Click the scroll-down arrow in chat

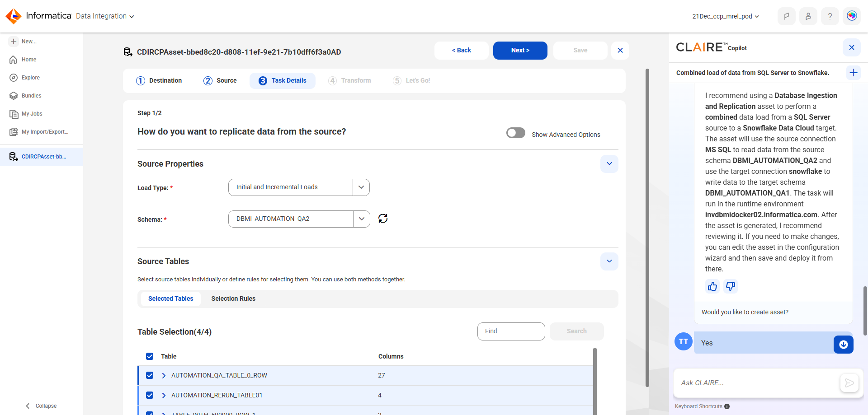pos(844,345)
